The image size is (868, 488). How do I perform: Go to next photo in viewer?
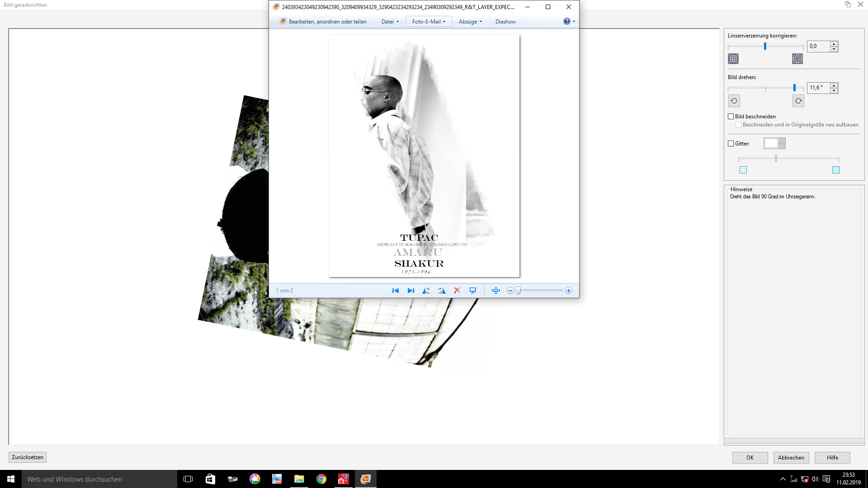(410, 291)
